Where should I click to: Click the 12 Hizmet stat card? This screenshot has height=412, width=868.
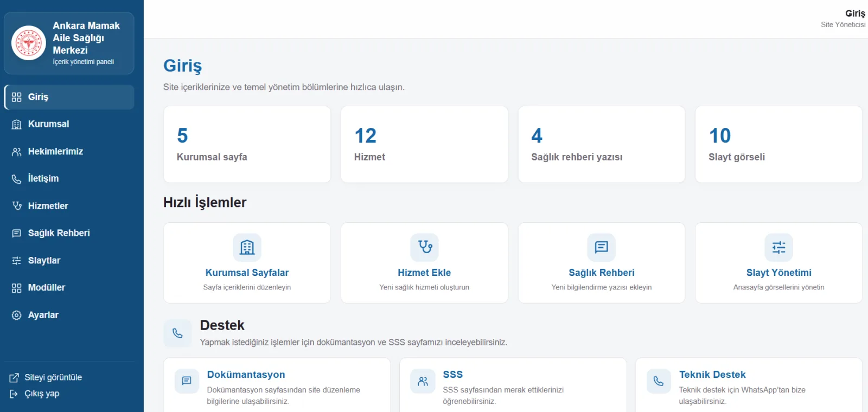(x=424, y=144)
